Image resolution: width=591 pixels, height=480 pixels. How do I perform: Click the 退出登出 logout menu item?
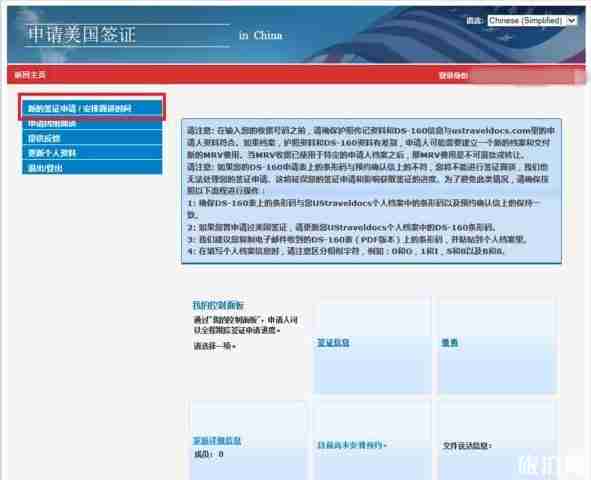coord(92,168)
